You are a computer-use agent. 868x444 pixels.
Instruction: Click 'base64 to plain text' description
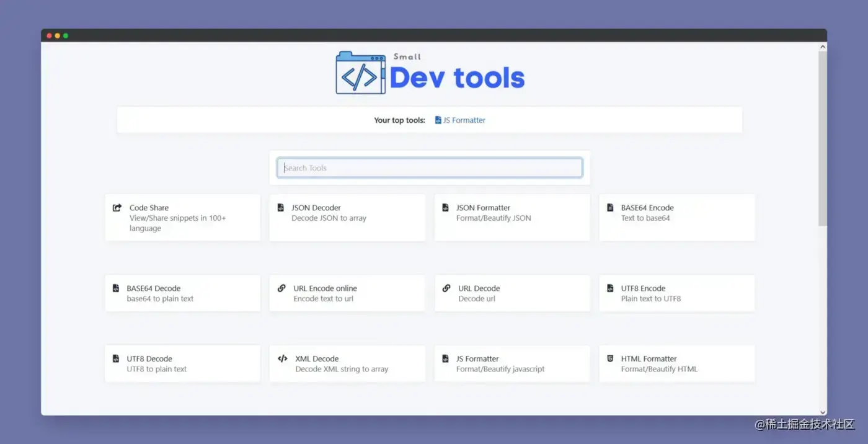tap(160, 299)
